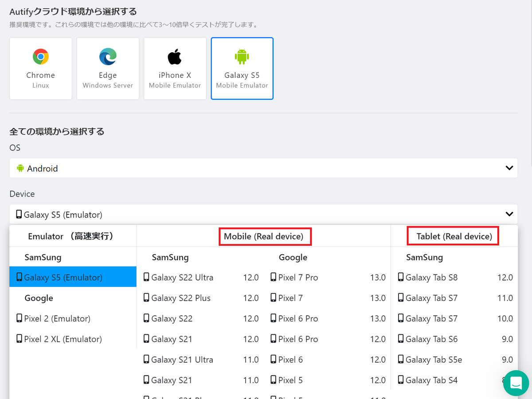Screen dimensions: 532x399
Task: Click the Google group label under Mobile
Action: click(x=293, y=257)
